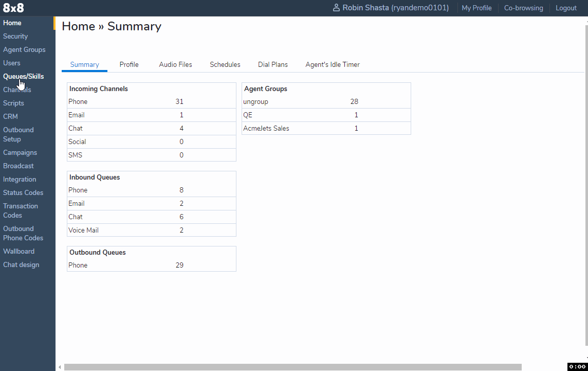Click the Logout link
The image size is (588, 371).
point(566,8)
